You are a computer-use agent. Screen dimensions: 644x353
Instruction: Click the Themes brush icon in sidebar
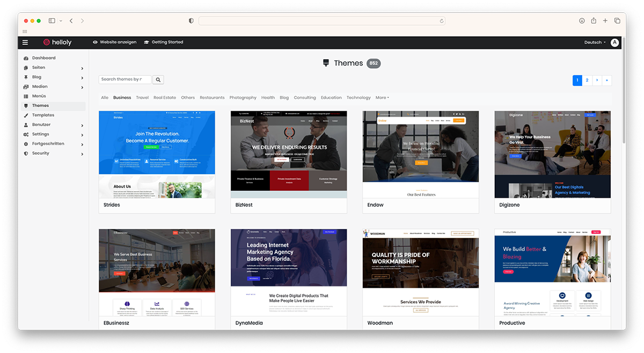pyautogui.click(x=26, y=106)
